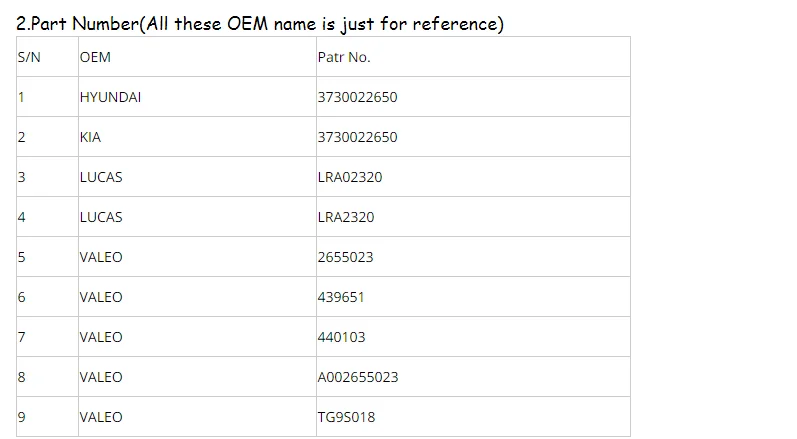Click the VALEO cell beside 439651
Viewport: 797px width, 439px height.
coord(101,297)
